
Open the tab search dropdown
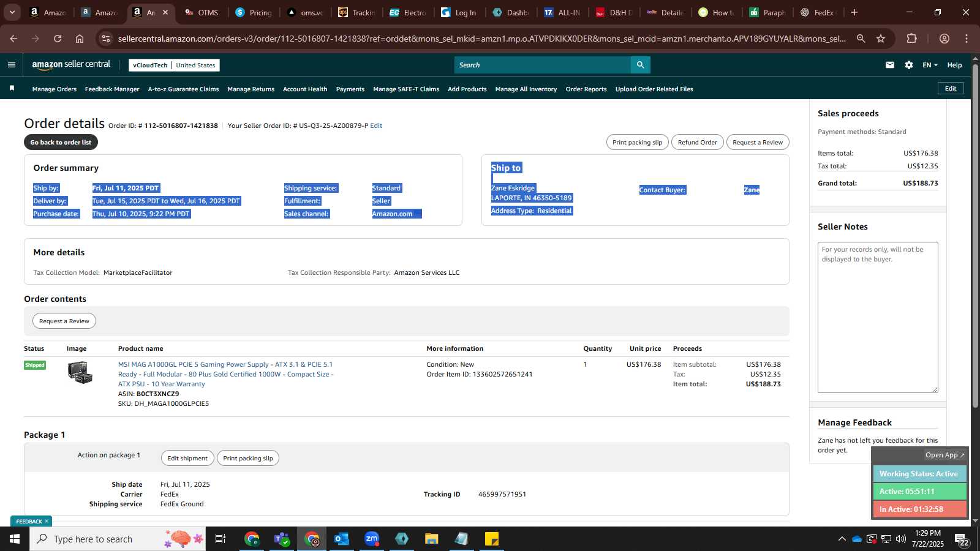pyautogui.click(x=12, y=12)
